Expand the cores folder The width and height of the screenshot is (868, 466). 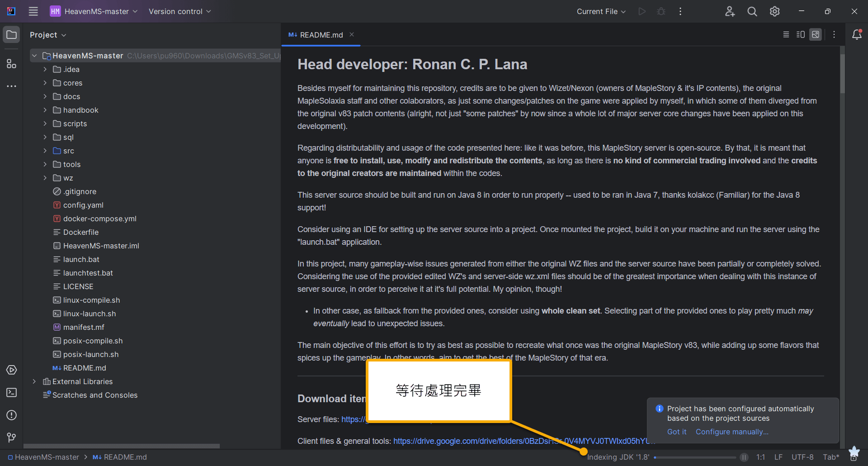point(45,83)
